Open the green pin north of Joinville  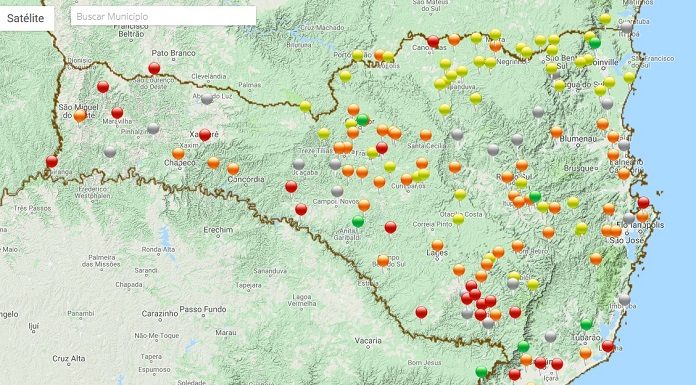(x=595, y=43)
